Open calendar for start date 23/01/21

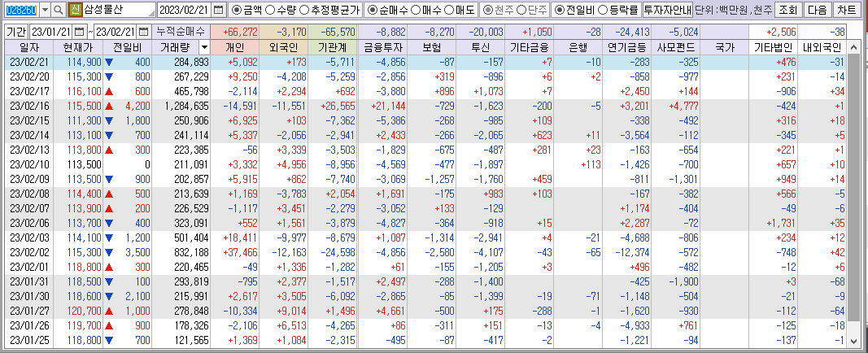(79, 32)
